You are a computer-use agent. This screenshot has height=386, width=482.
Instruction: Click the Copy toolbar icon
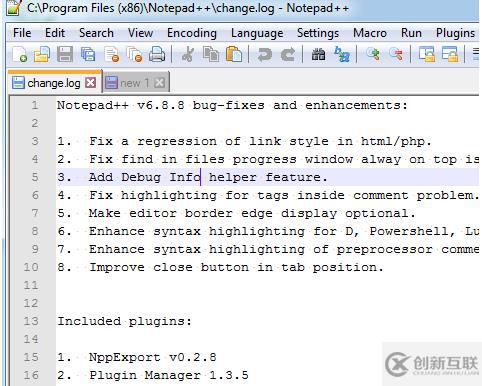point(211,54)
